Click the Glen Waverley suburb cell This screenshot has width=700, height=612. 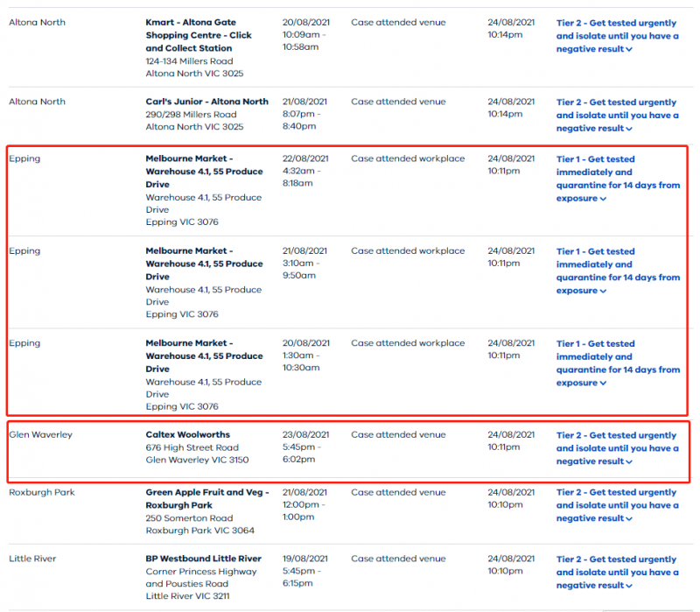[40, 434]
